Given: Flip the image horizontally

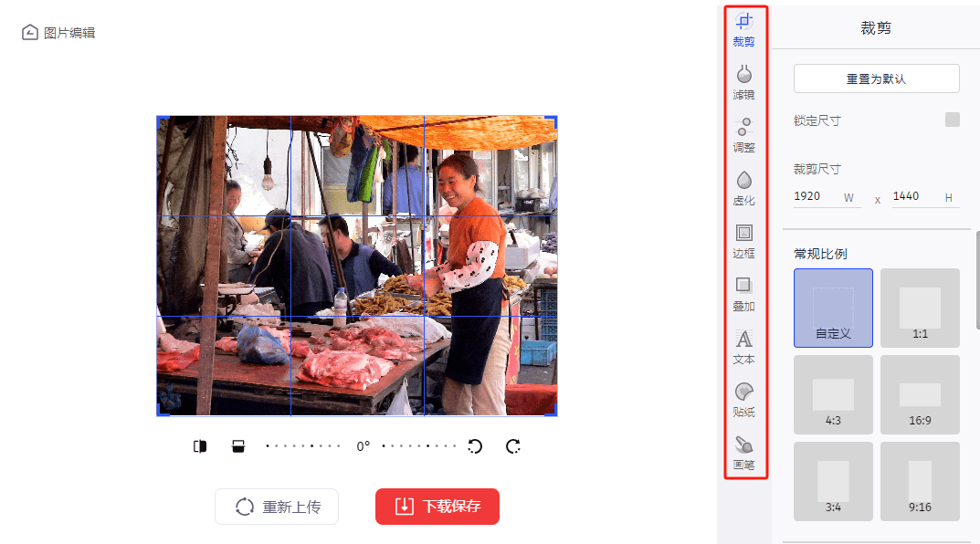Looking at the screenshot, I should click(x=200, y=446).
